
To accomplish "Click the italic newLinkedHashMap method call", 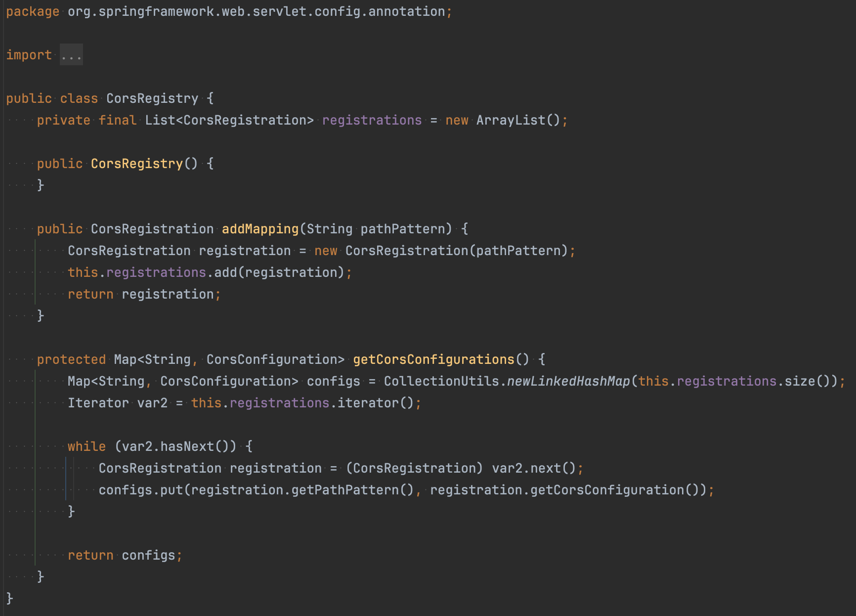I will (568, 381).
